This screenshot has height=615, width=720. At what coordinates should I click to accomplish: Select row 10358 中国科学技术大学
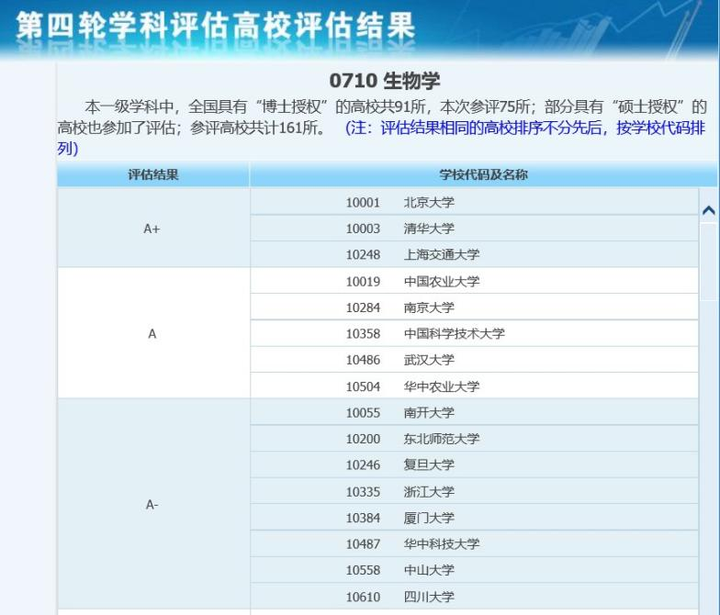tap(474, 333)
